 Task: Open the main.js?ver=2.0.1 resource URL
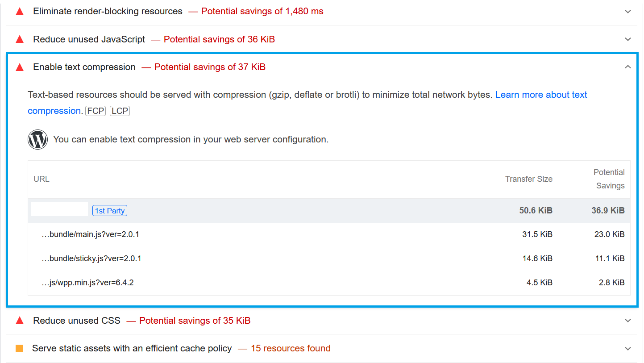(90, 234)
